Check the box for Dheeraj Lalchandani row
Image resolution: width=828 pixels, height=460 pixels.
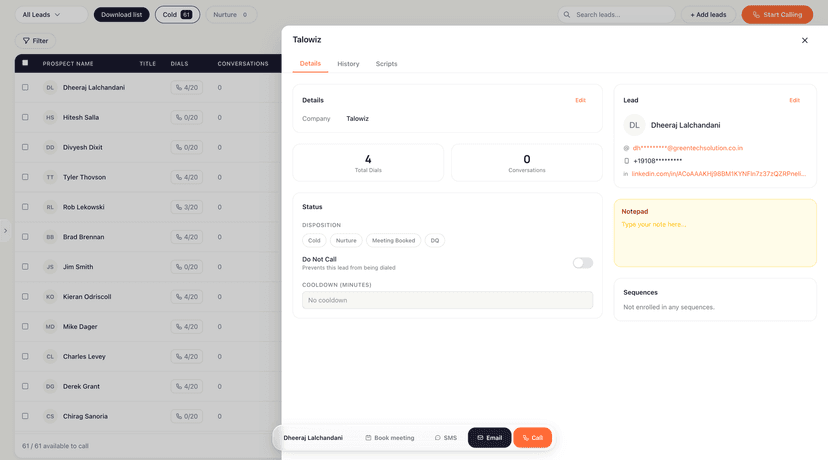tap(25, 88)
